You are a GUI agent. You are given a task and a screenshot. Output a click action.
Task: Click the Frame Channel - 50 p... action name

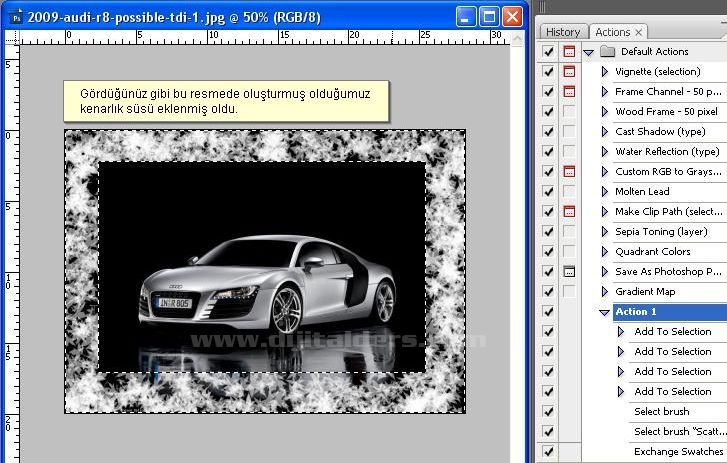click(x=668, y=91)
